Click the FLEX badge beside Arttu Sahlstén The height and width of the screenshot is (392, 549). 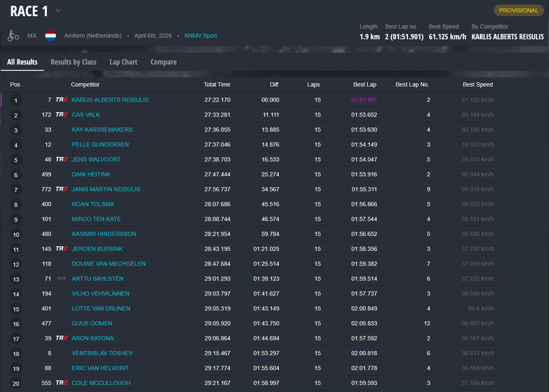pyautogui.click(x=61, y=279)
